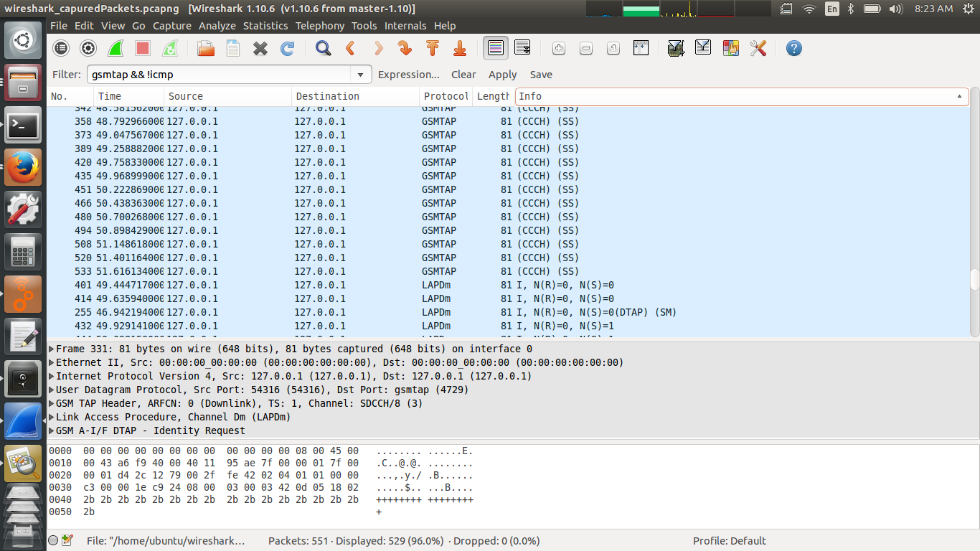Open the Capture menu
The height and width of the screenshot is (551, 980).
(172, 26)
